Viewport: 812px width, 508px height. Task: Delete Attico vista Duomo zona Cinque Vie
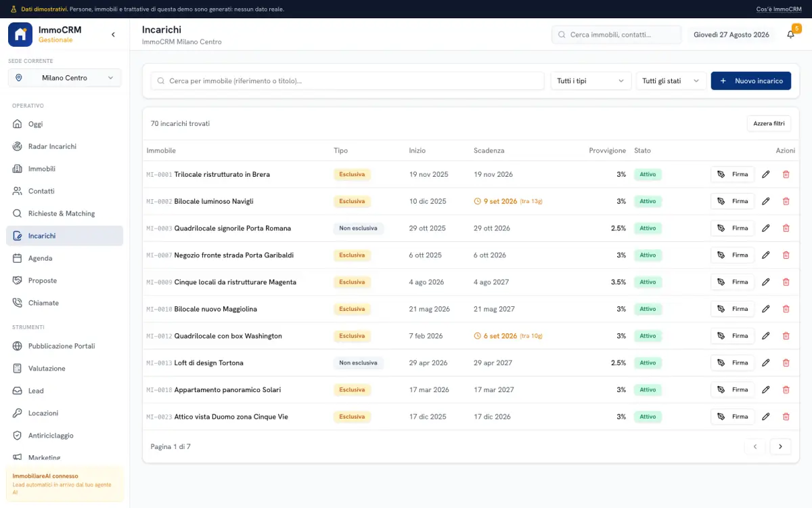786,417
